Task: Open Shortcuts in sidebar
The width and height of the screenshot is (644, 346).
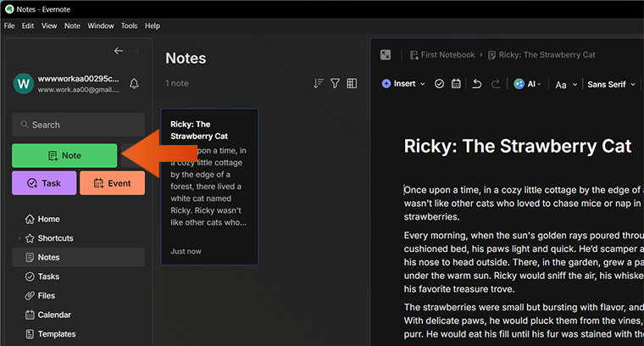Action: coord(49,238)
